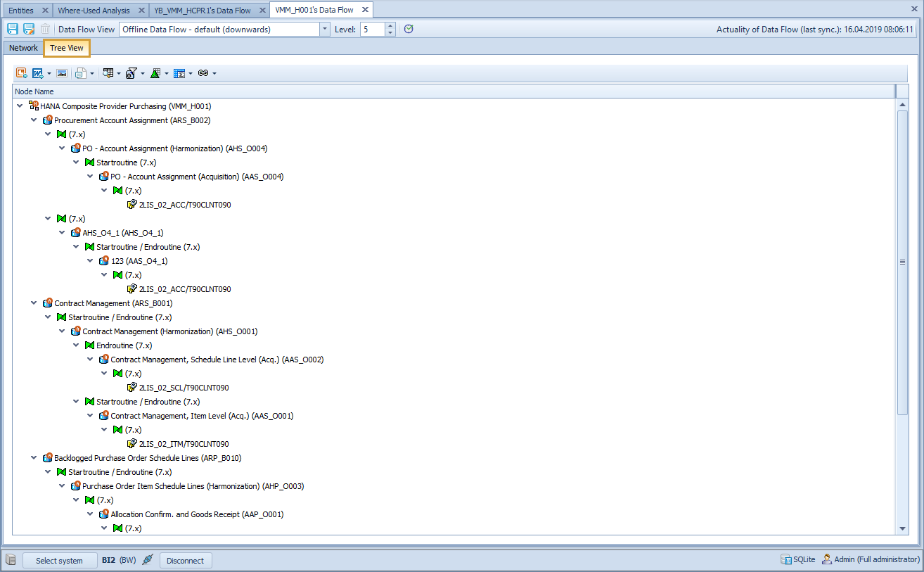
Task: Collapse the HANA Composite Provider Purchasing node
Action: [20, 106]
